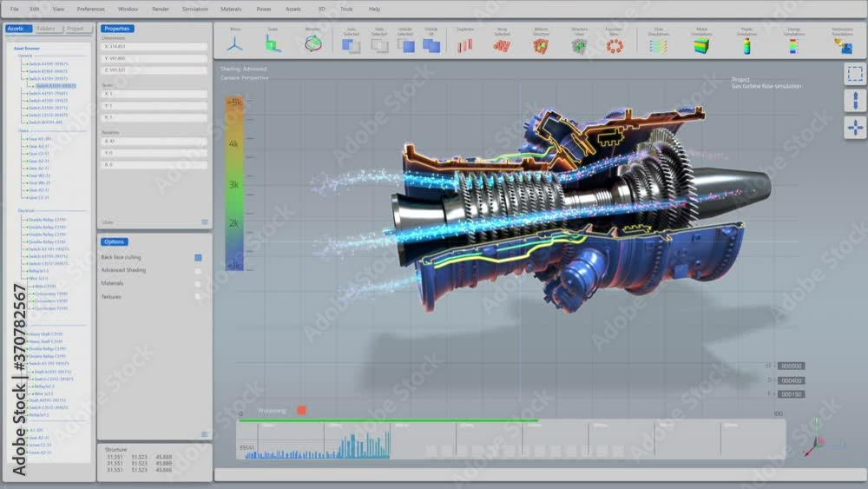Open the Simulation menu

[194, 9]
